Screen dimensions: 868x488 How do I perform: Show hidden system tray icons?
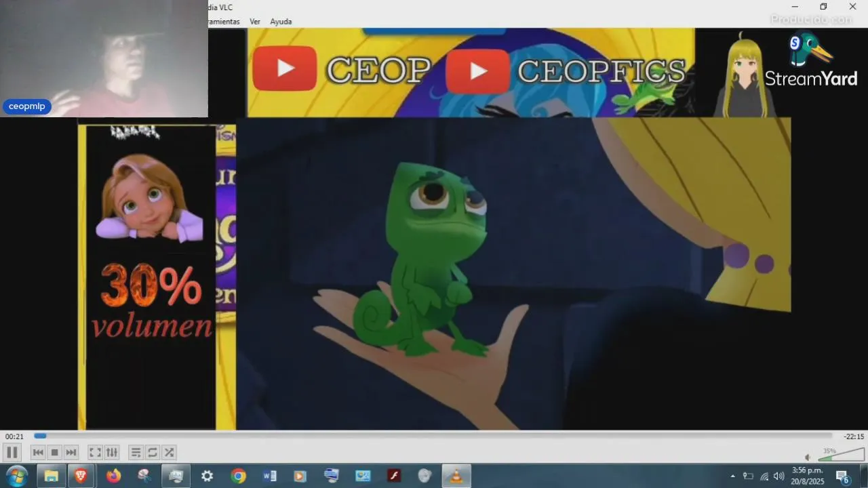(x=732, y=476)
